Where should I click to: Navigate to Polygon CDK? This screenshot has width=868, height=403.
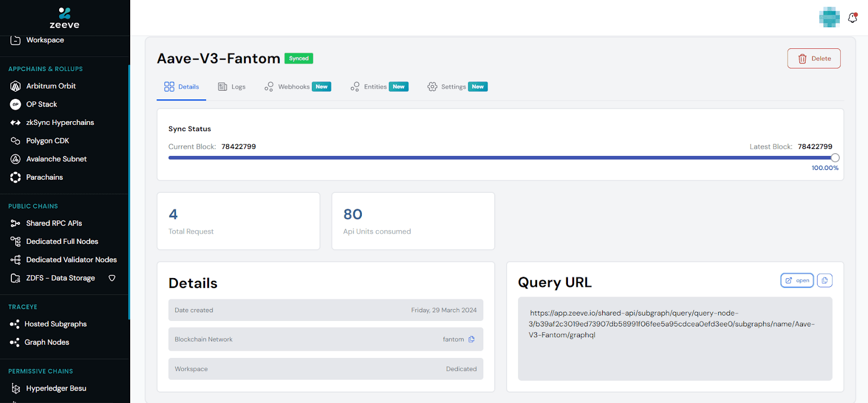(48, 141)
